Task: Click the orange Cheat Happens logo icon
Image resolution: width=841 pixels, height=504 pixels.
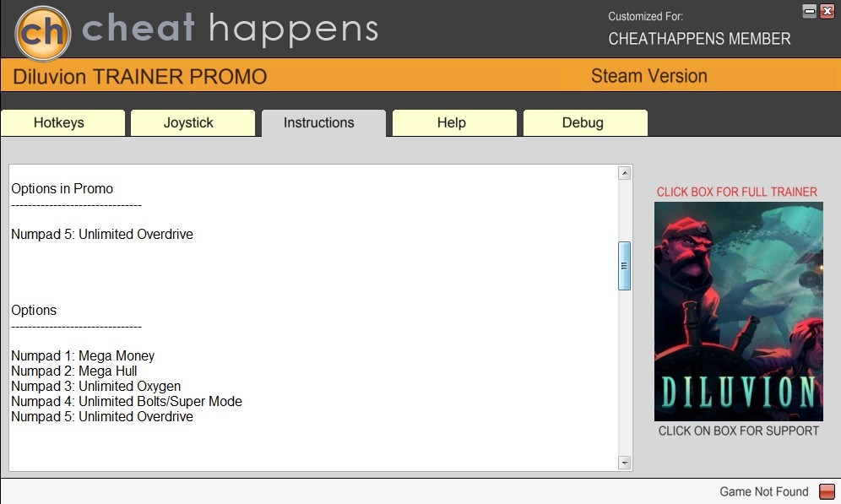Action: point(43,33)
